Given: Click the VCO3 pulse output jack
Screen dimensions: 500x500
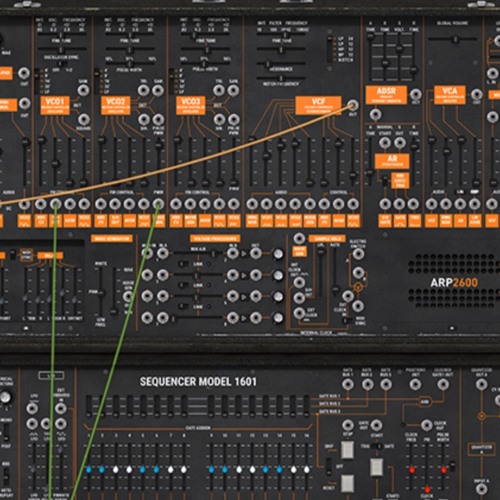Looking at the screenshot, I should 234,119.
